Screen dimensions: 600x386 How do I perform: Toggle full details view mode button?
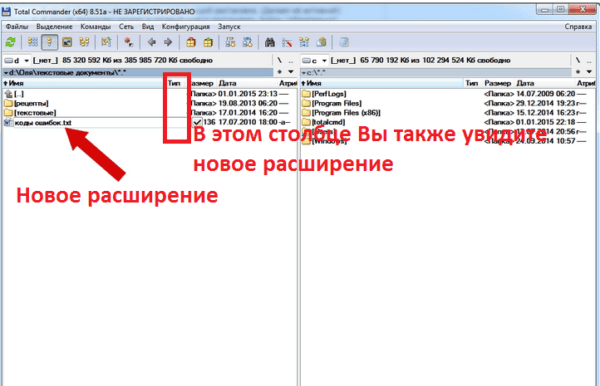coord(49,42)
